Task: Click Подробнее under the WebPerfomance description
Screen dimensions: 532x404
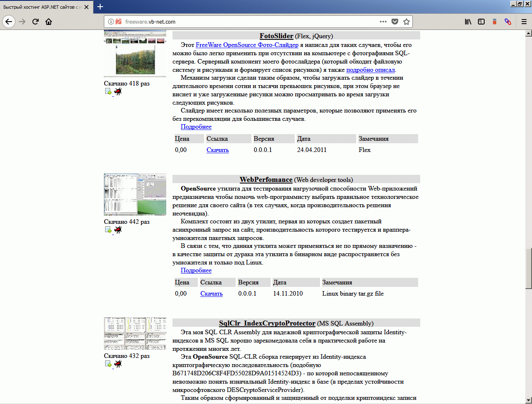Action: coord(196,270)
